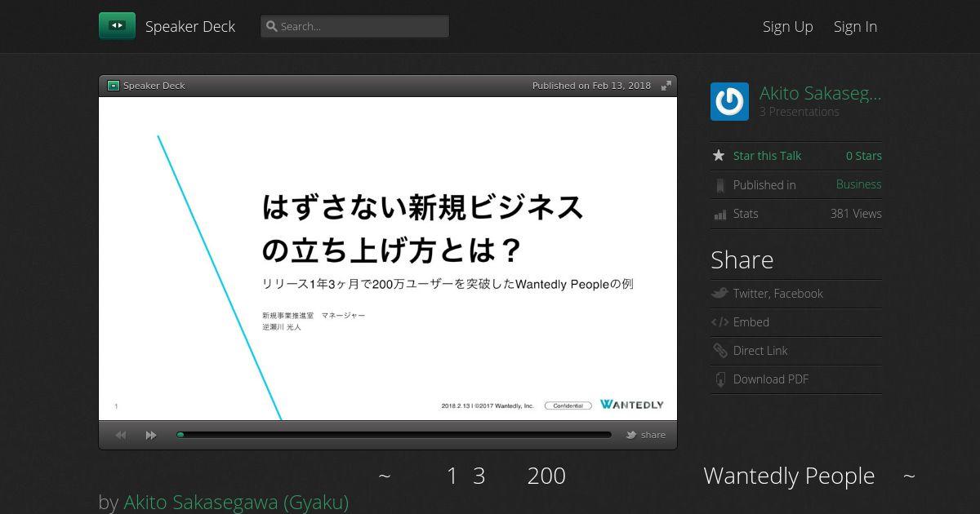Viewport: 980px width, 514px height.
Task: Click the Star this Talk link
Action: click(x=767, y=156)
